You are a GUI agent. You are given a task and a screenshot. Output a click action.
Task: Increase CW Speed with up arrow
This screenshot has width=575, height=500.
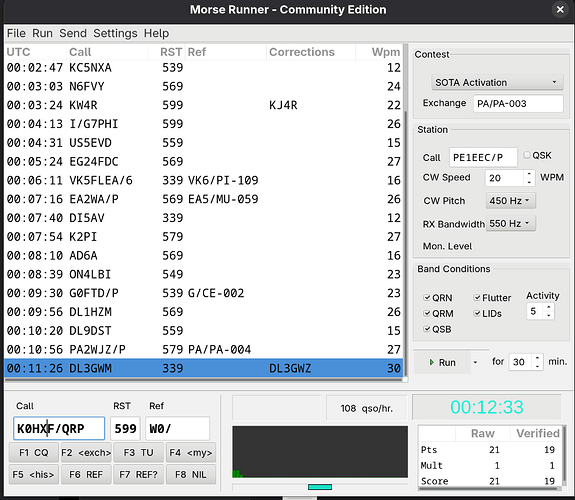(x=529, y=174)
